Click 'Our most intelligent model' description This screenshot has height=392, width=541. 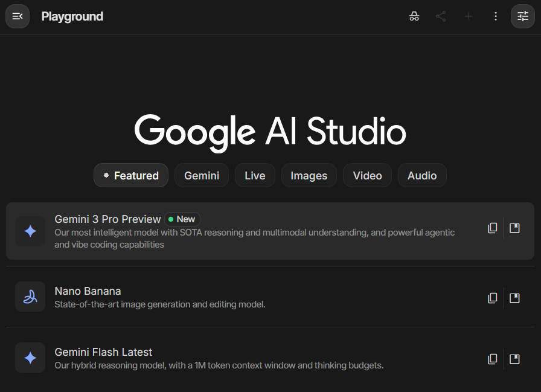(255, 239)
